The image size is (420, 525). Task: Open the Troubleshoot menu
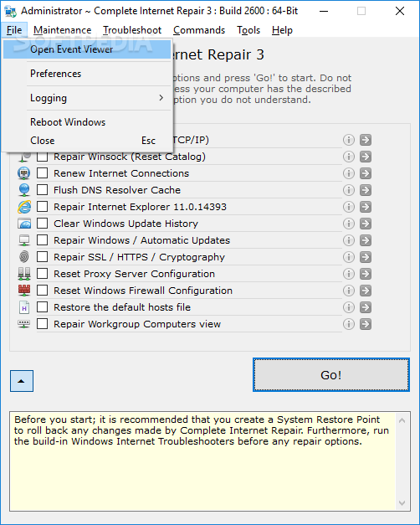click(132, 30)
